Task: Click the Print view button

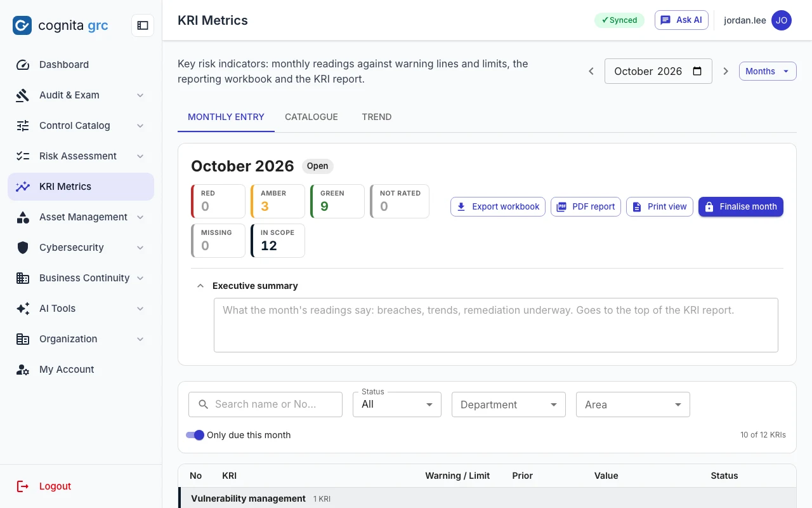Action: (x=660, y=206)
